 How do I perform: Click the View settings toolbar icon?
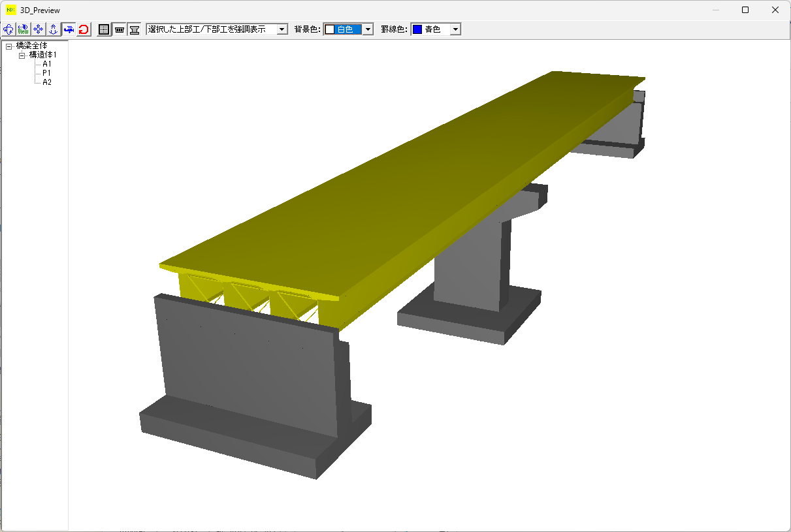click(24, 29)
